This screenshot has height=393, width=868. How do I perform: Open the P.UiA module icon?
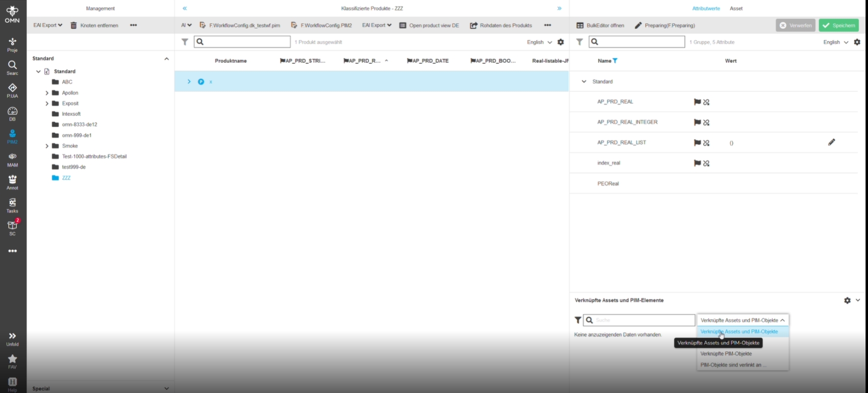[x=12, y=91]
